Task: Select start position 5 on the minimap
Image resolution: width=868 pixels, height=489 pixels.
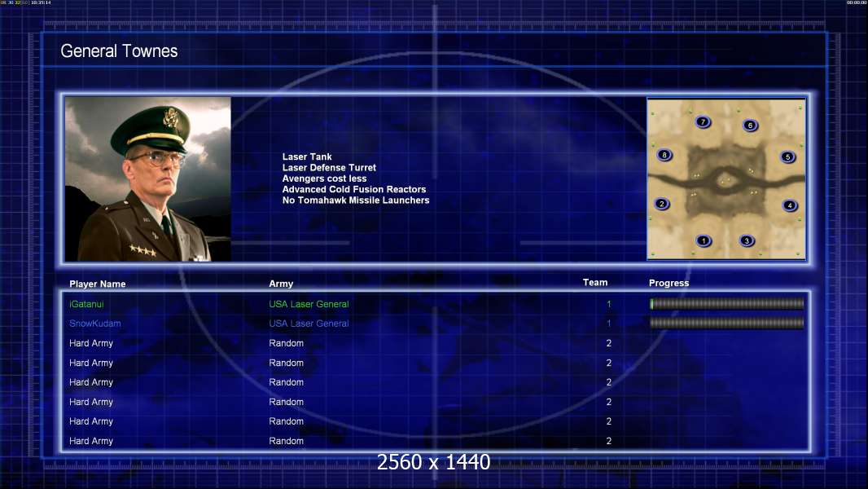Action: pyautogui.click(x=787, y=156)
